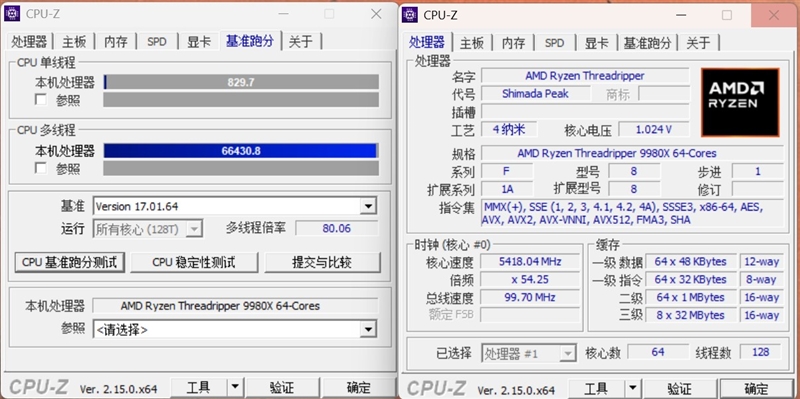This screenshot has height=399, width=800.
Task: Click single-thread score bar showing 829.7
Action: pos(241,82)
